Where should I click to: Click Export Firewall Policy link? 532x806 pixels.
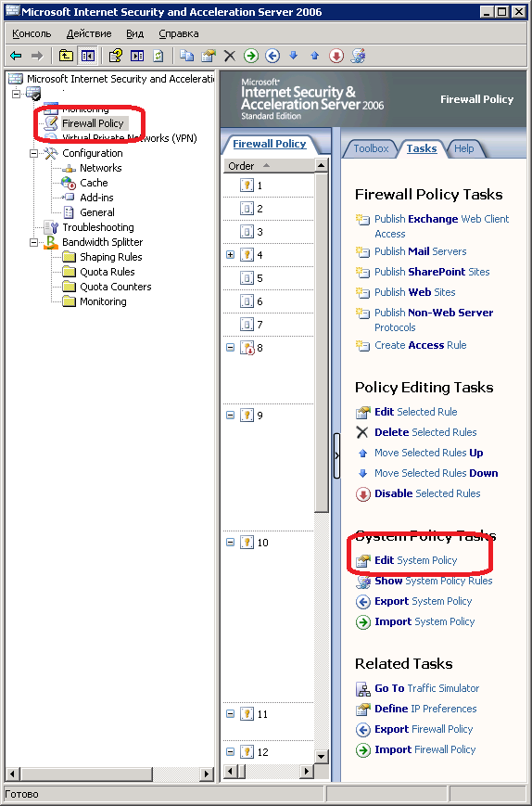(x=424, y=729)
